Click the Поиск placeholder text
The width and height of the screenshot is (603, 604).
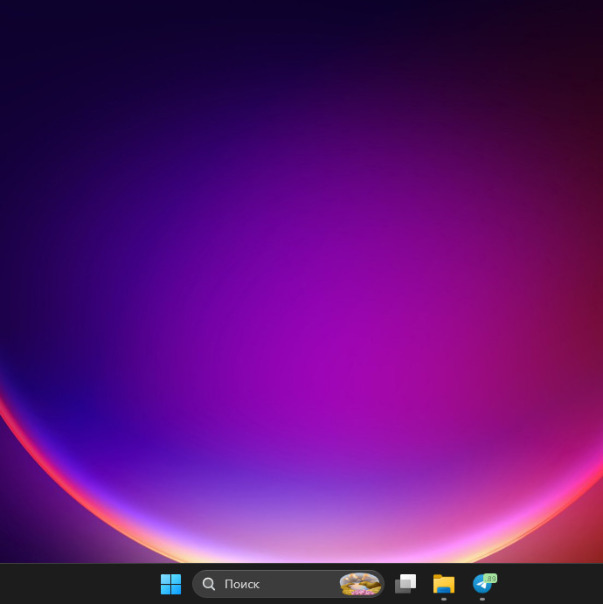coord(242,584)
